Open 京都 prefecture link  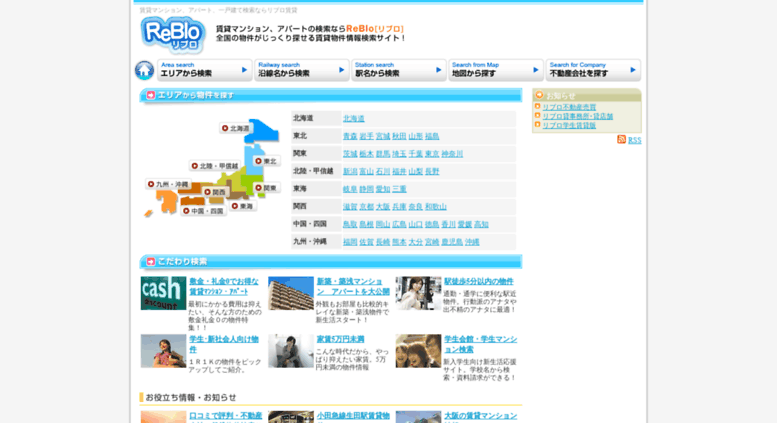[366, 207]
